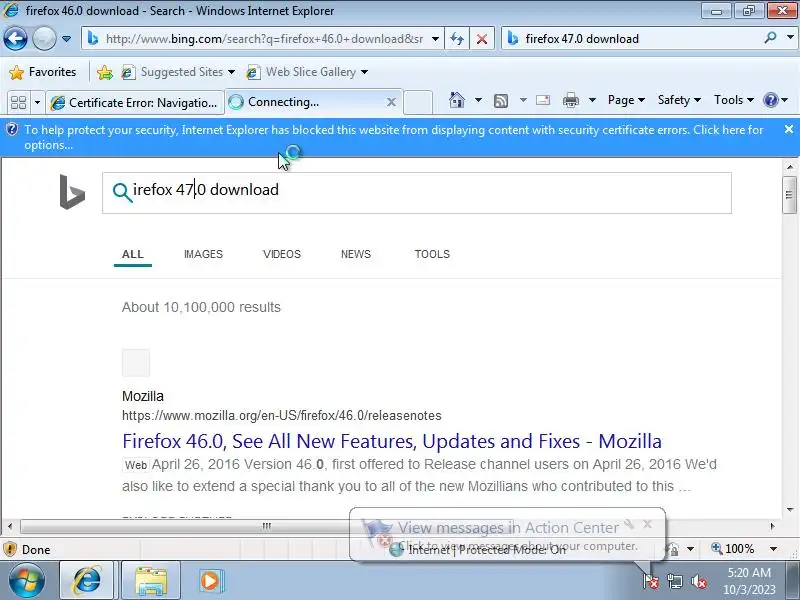The width and height of the screenshot is (800, 600).
Task: Click the vertical scrollbar down arrow
Action: click(790, 509)
